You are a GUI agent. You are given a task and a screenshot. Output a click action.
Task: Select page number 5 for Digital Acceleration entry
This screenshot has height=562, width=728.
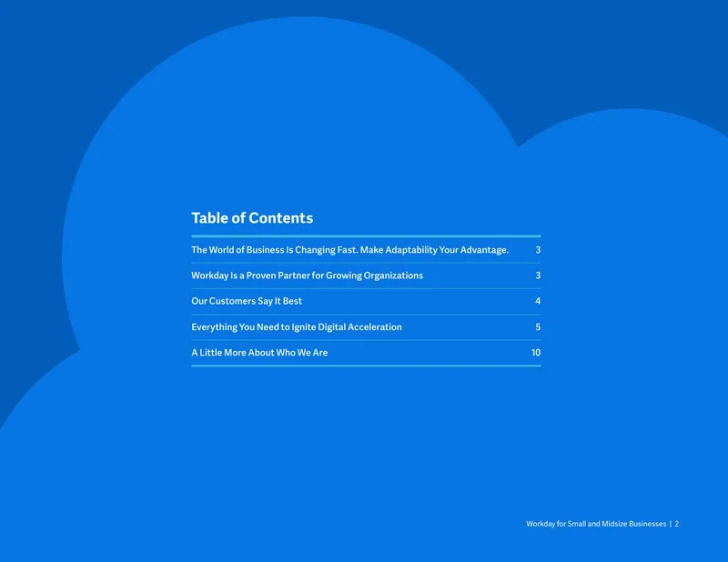coord(538,327)
